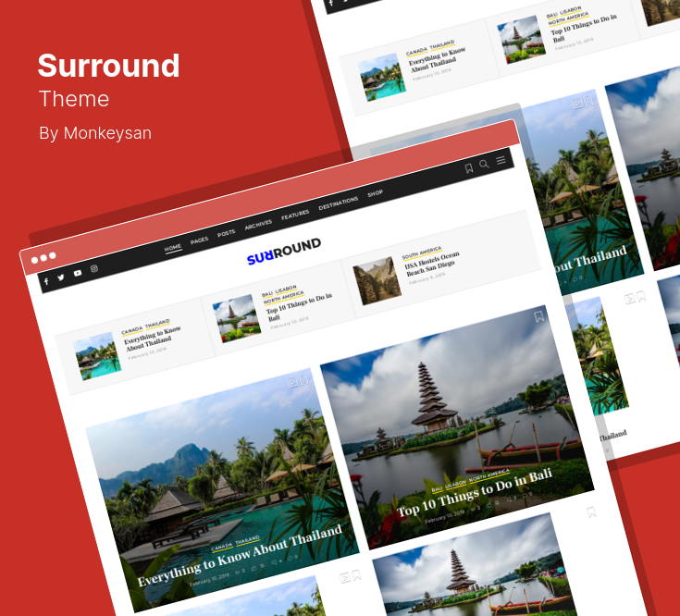Click the SURROUND site logo
This screenshot has width=680, height=616.
pyautogui.click(x=284, y=251)
